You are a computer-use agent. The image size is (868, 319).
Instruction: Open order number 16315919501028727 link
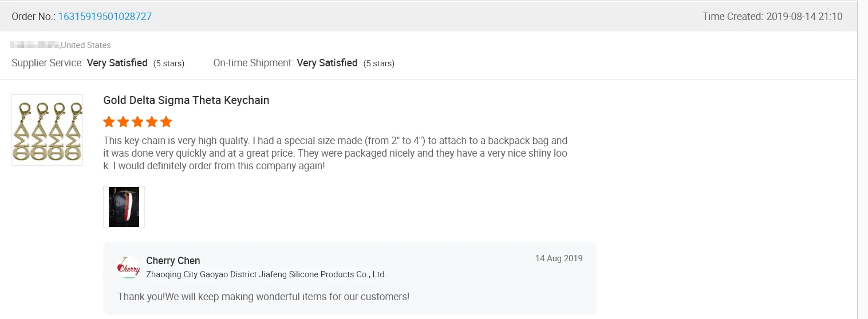click(105, 17)
